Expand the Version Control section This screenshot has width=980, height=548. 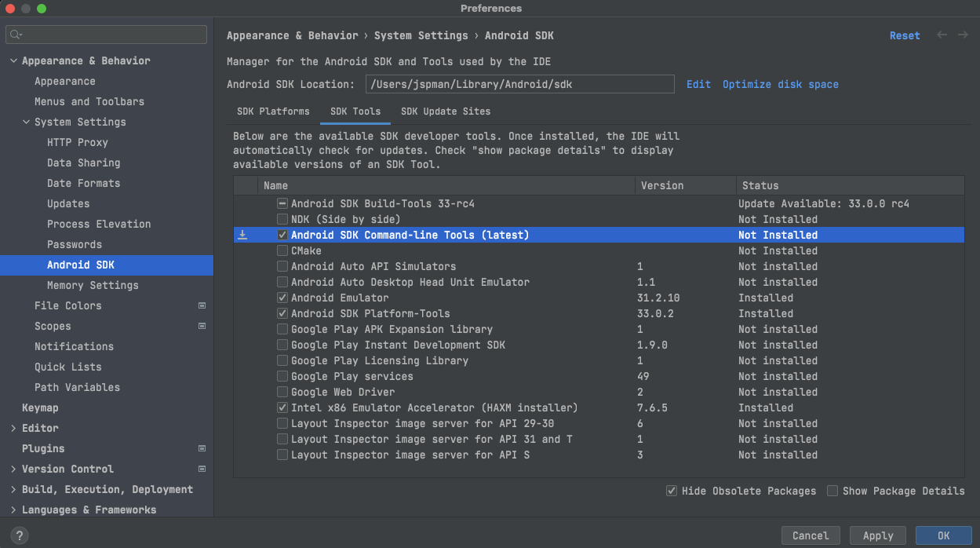[x=13, y=469]
